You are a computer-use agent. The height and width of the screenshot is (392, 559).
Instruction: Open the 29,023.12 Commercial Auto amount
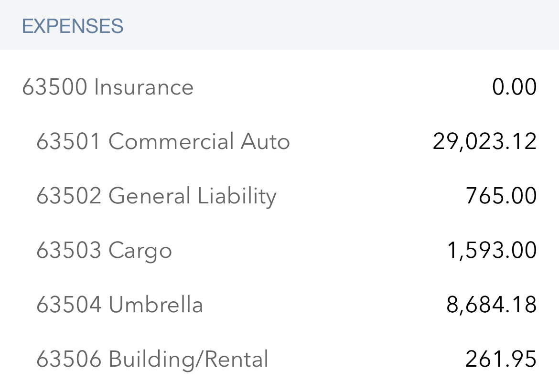click(x=484, y=142)
